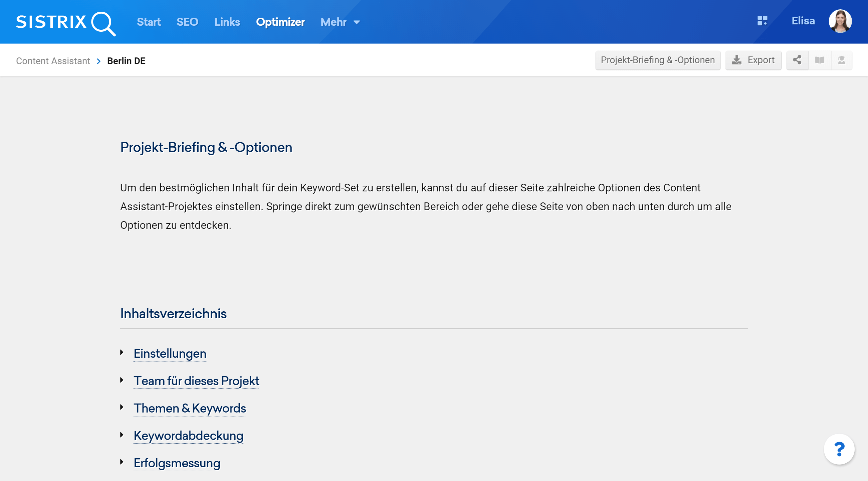Click the SISTRIX logo
Image resolution: width=868 pixels, height=481 pixels.
point(66,22)
